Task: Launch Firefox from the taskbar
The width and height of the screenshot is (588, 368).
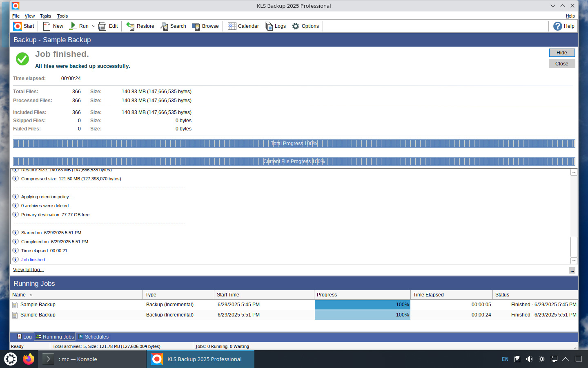Action: coord(29,359)
